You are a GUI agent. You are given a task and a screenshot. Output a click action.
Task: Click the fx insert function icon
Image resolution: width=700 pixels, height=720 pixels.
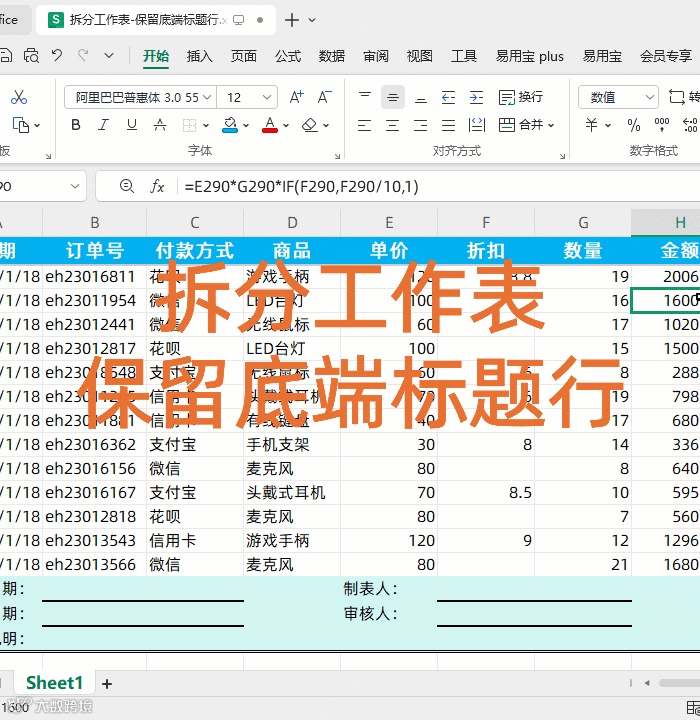157,186
